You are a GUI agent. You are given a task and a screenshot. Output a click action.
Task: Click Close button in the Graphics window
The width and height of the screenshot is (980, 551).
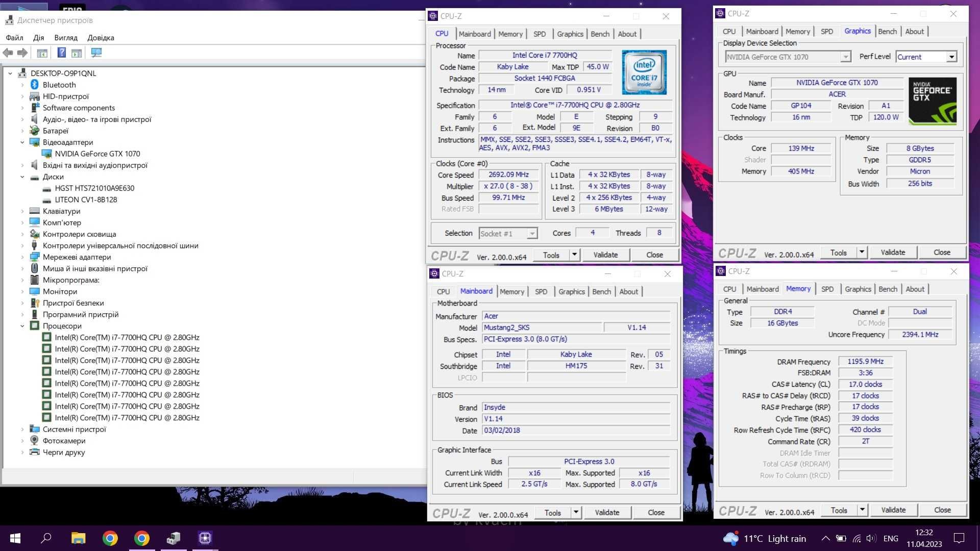point(942,252)
